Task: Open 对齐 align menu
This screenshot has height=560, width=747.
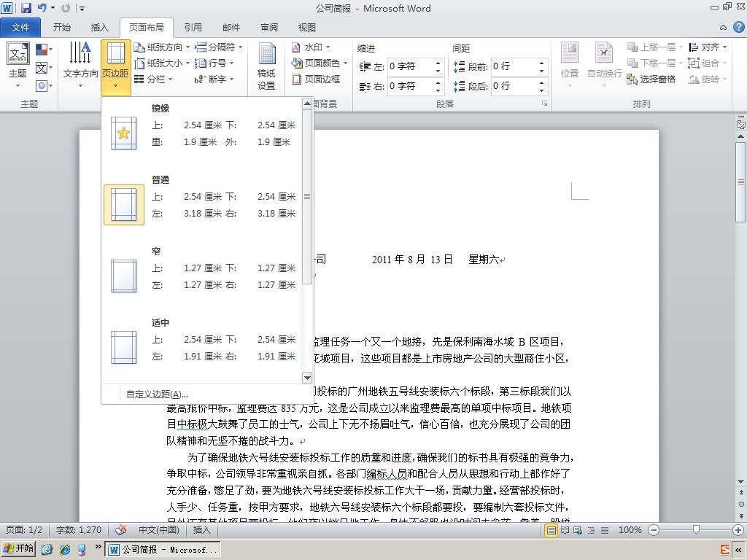Action: point(708,47)
